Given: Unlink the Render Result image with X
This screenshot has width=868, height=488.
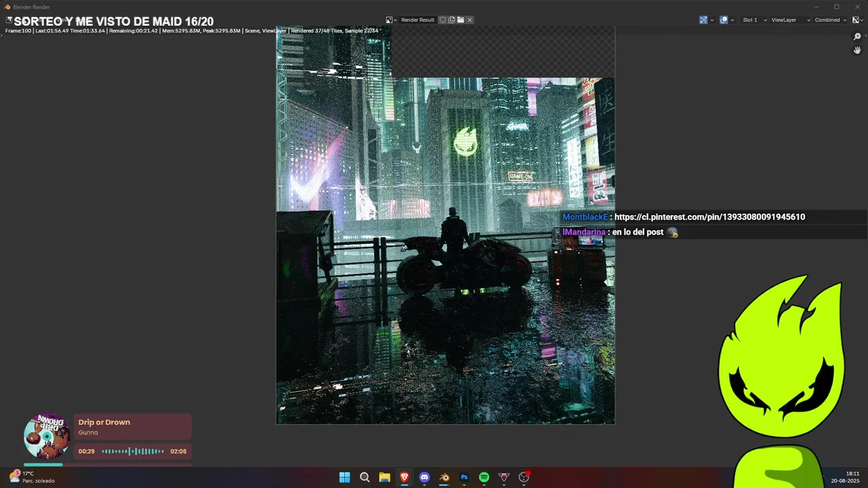Looking at the screenshot, I should pyautogui.click(x=469, y=20).
